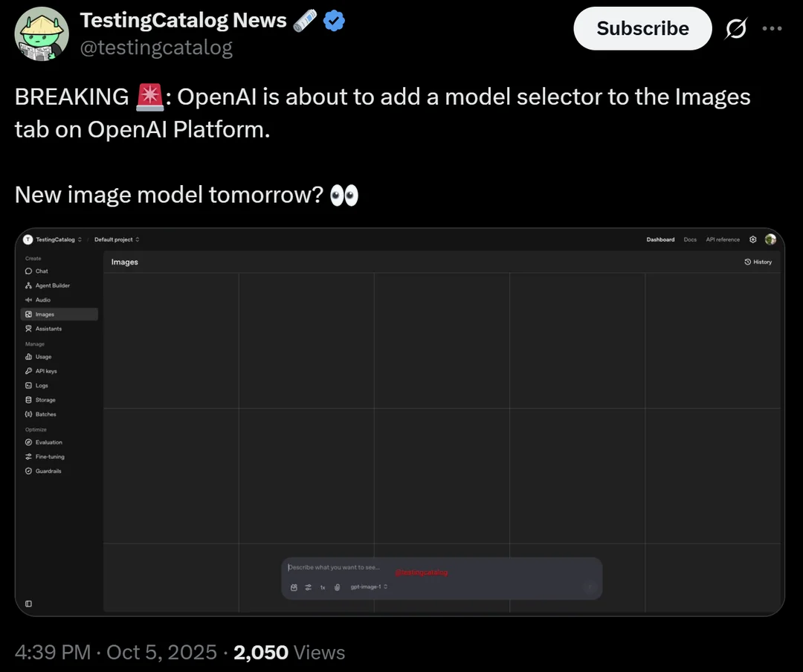Open the gpt-image-1 model selector

[369, 587]
